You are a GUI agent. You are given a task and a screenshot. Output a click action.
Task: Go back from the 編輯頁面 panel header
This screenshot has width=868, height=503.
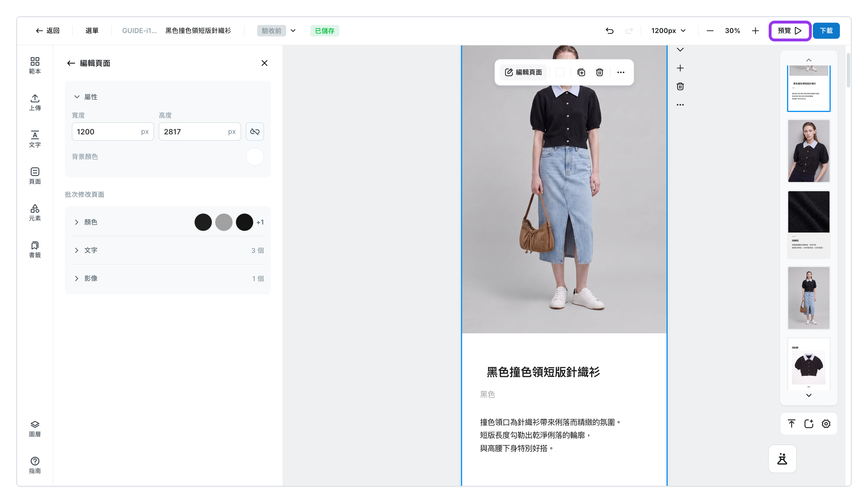(x=71, y=63)
